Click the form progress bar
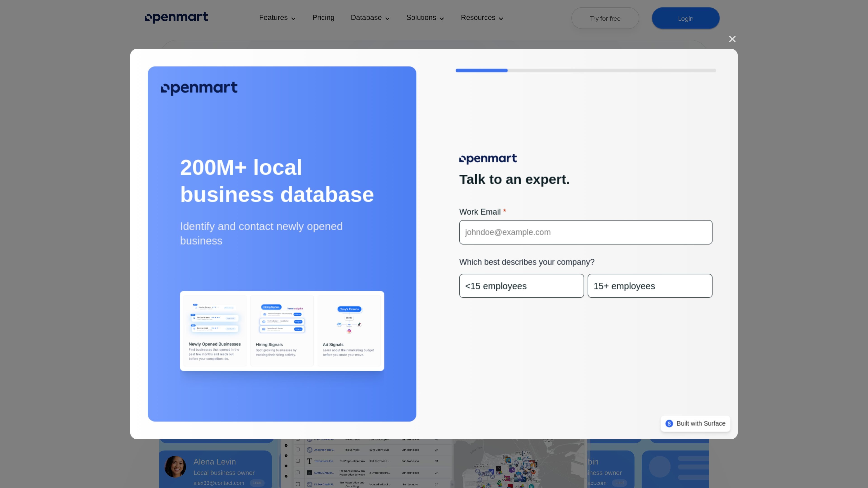The width and height of the screenshot is (868, 488). [x=586, y=70]
